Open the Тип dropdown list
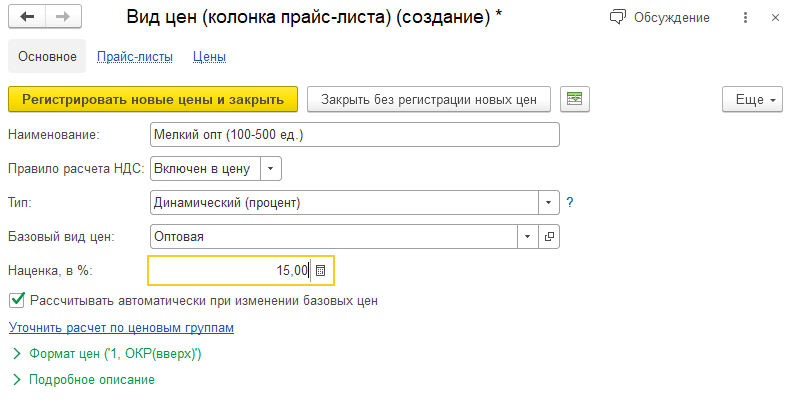Viewport: 794px width, 409px height. point(548,203)
